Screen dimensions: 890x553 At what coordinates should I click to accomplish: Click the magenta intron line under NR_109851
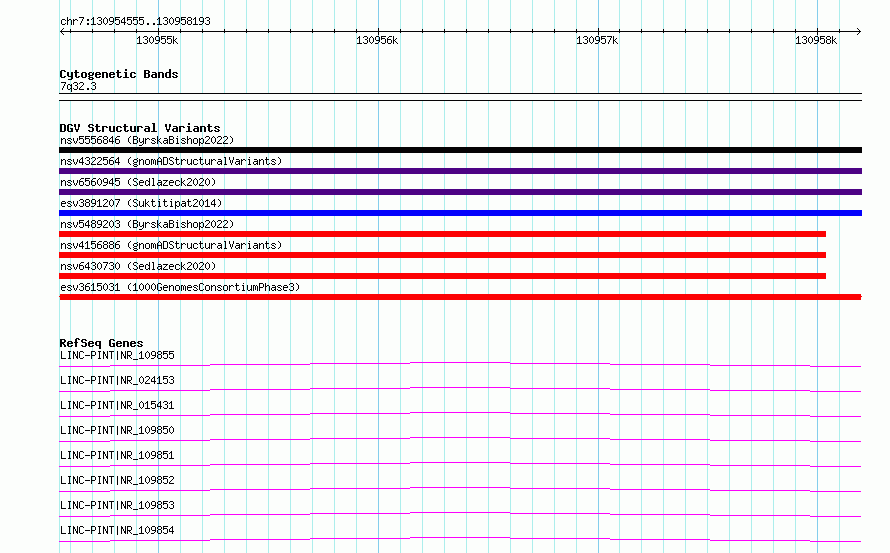click(460, 463)
